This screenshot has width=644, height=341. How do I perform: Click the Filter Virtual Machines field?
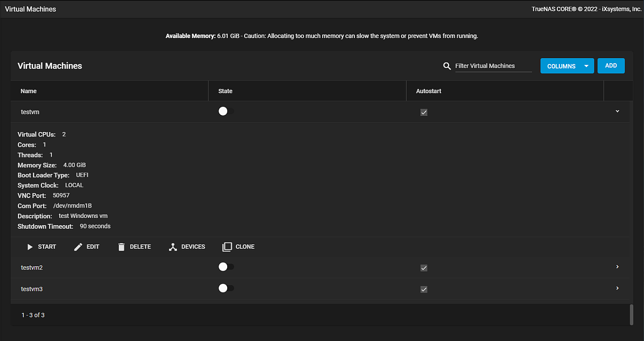pyautogui.click(x=493, y=66)
